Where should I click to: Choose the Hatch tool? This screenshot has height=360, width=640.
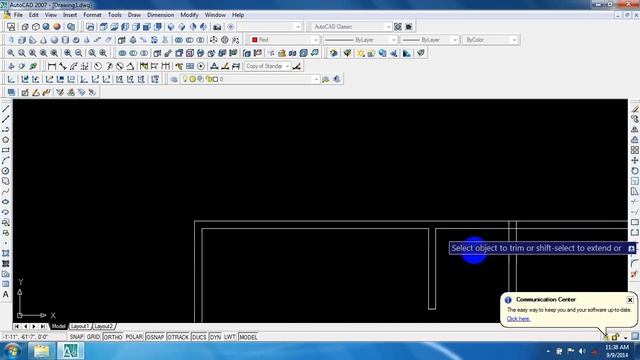6,253
